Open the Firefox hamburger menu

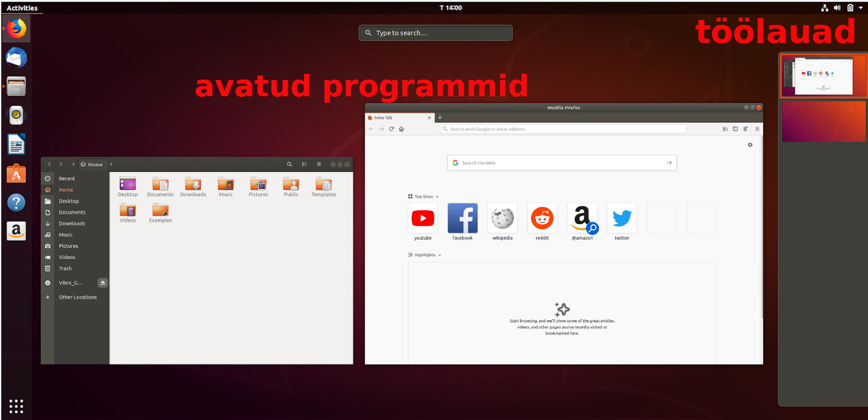[x=757, y=129]
